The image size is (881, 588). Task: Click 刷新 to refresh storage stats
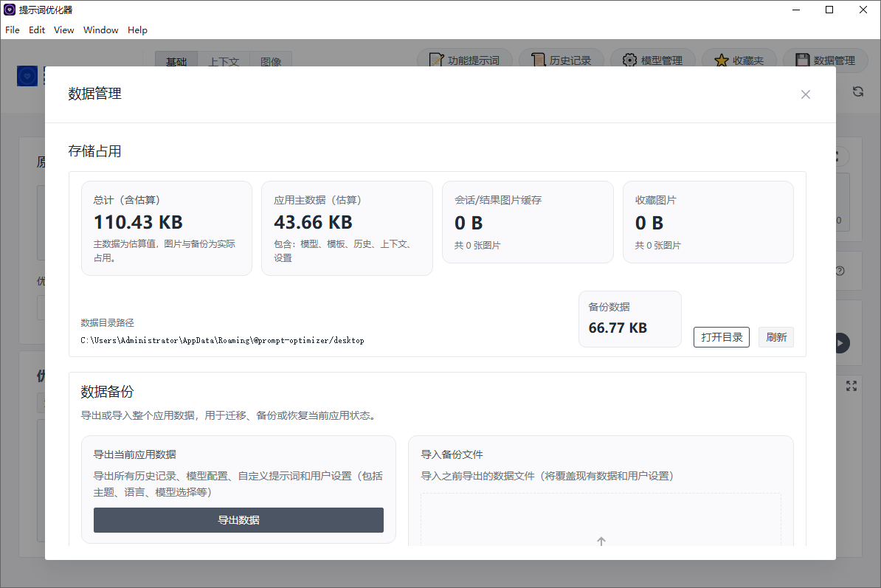click(x=776, y=336)
